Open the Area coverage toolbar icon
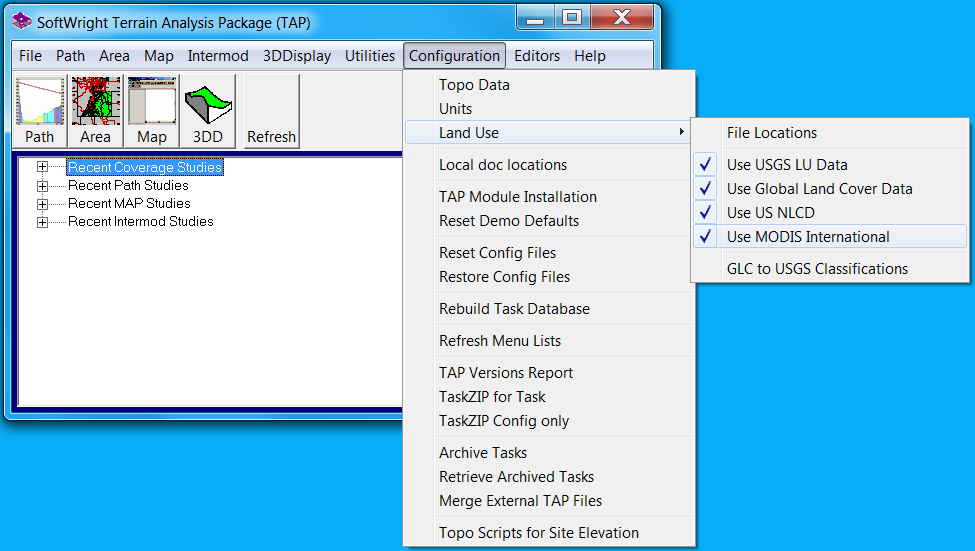Viewport: 975px width, 551px height. pos(96,111)
